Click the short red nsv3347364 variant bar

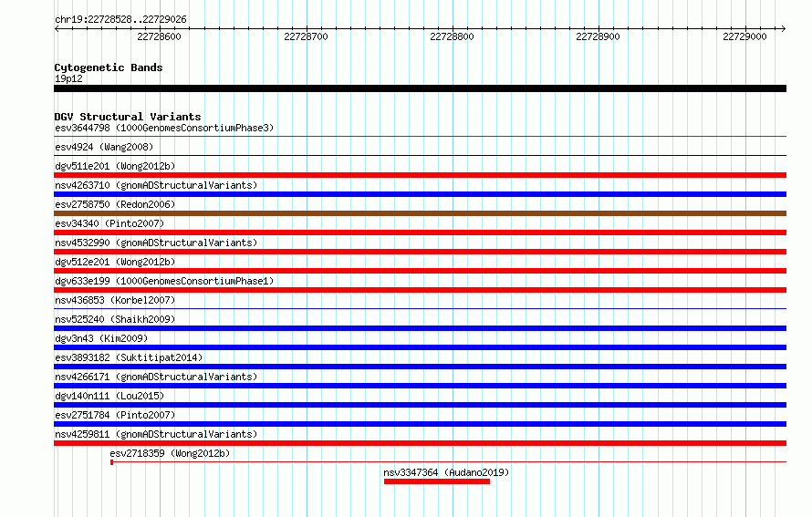click(x=437, y=481)
